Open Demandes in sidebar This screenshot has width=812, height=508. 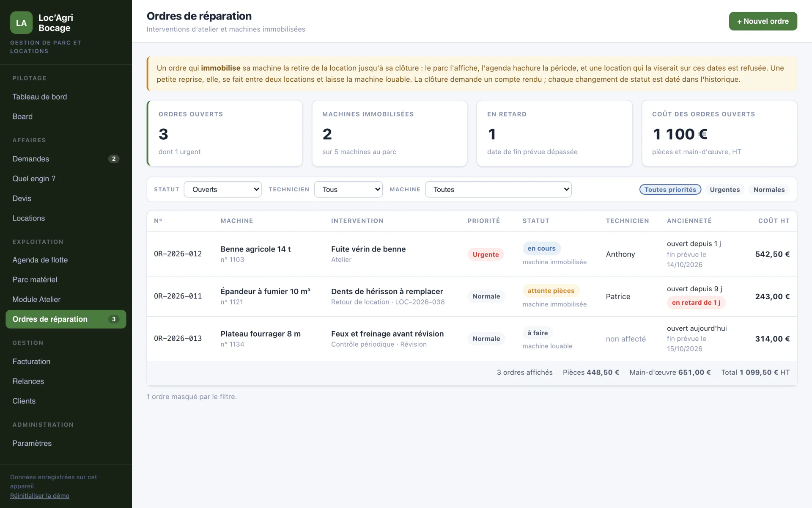tap(66, 159)
